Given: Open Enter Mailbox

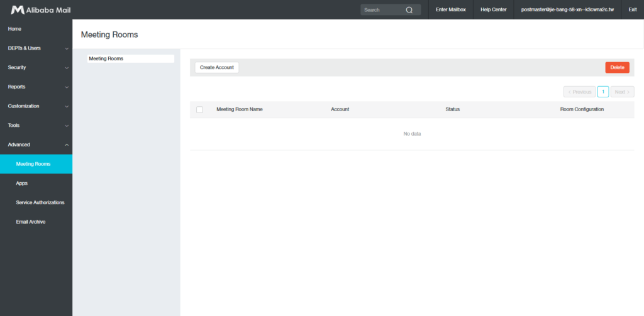Looking at the screenshot, I should (450, 10).
